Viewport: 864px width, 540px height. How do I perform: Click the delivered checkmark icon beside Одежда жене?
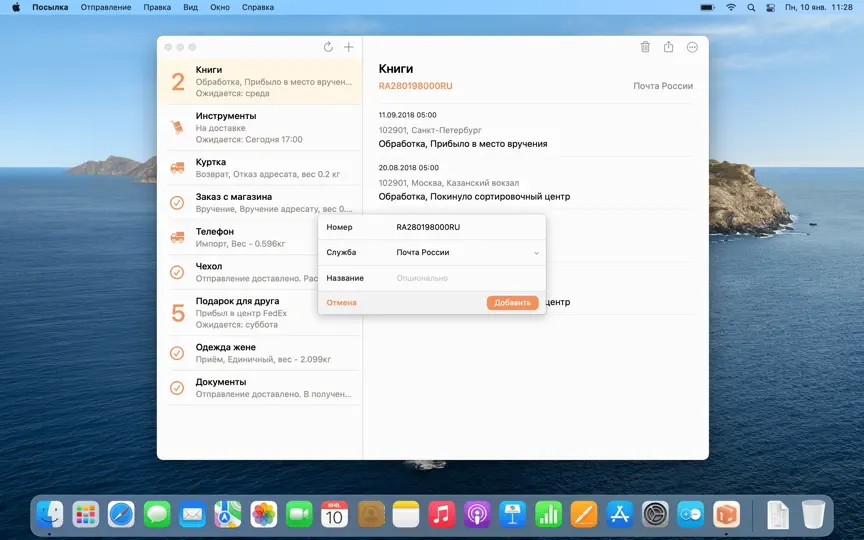[x=177, y=353]
